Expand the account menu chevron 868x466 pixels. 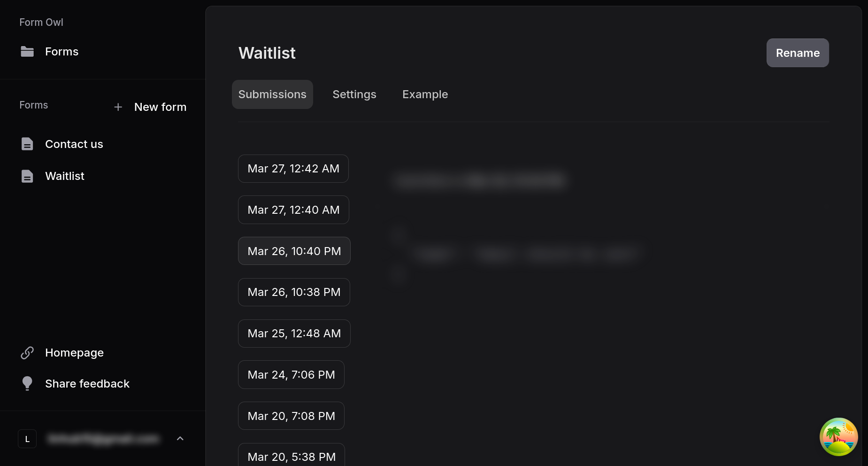180,439
